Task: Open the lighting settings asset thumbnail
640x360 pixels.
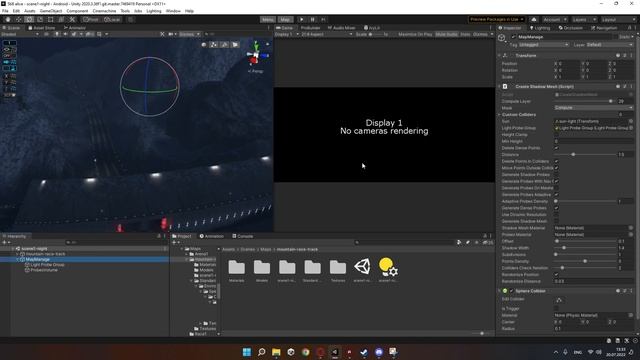Action: click(x=388, y=267)
